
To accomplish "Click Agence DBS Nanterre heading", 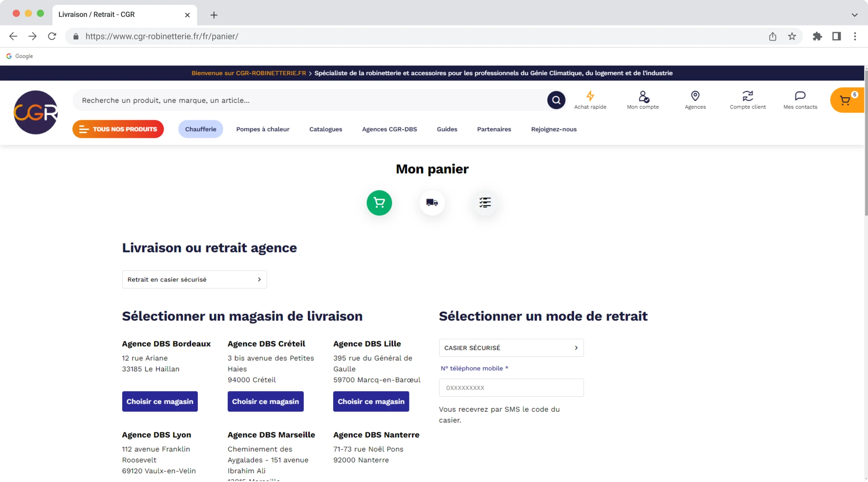I will point(376,435).
